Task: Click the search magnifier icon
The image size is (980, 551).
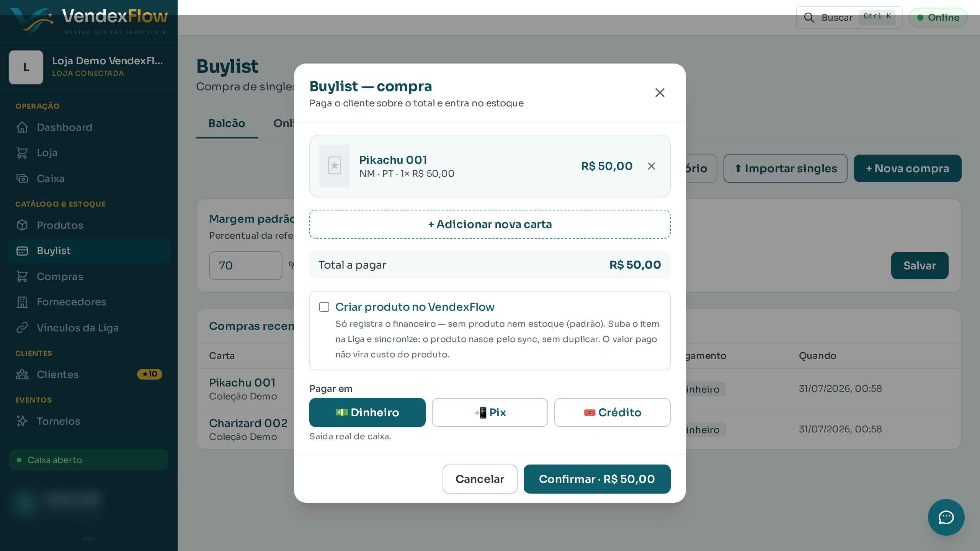Action: click(809, 18)
